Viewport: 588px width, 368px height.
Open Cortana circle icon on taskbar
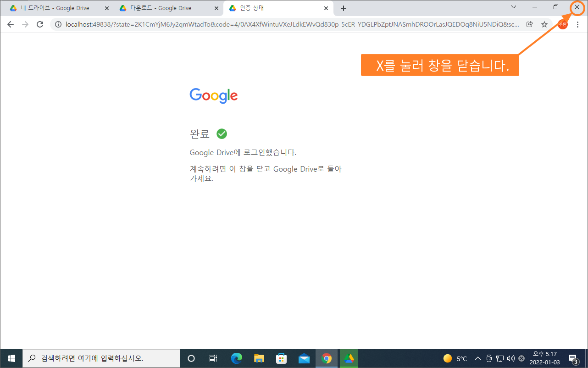click(x=192, y=358)
